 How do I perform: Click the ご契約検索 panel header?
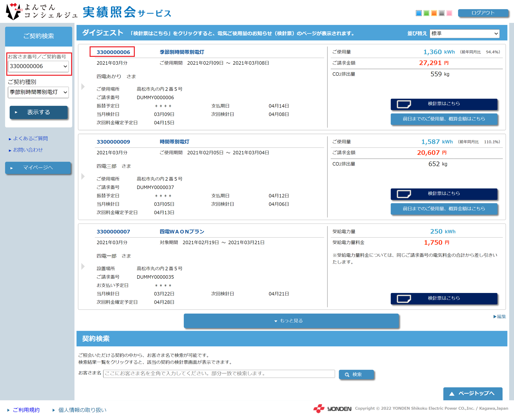point(39,36)
